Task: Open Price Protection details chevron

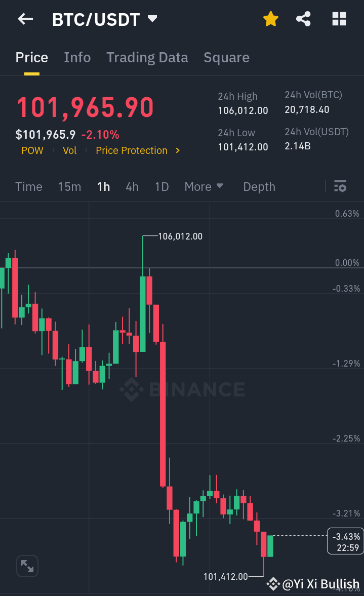Action: [x=177, y=150]
